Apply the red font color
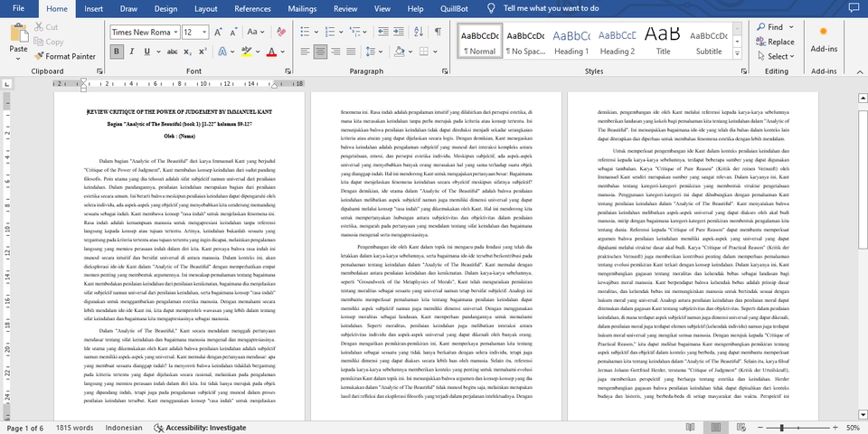This screenshot has height=434, width=868. click(x=271, y=52)
